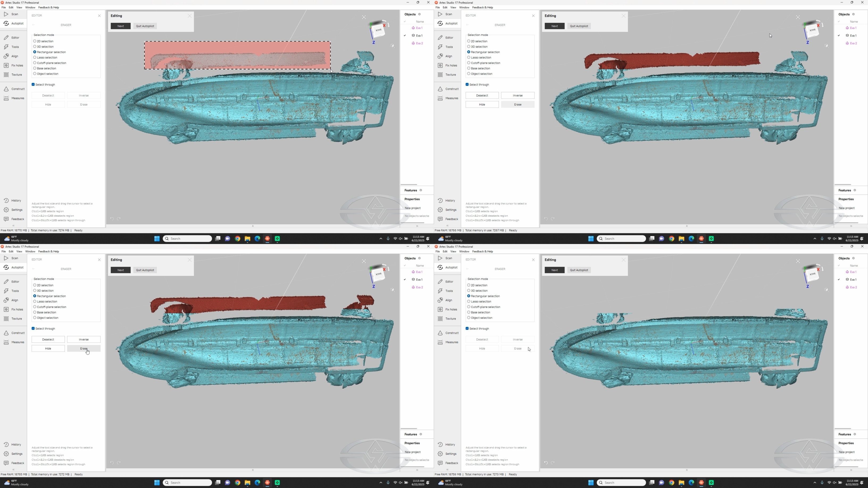Click Autopilot icon in top-right window
This screenshot has width=868, height=488.
440,23
